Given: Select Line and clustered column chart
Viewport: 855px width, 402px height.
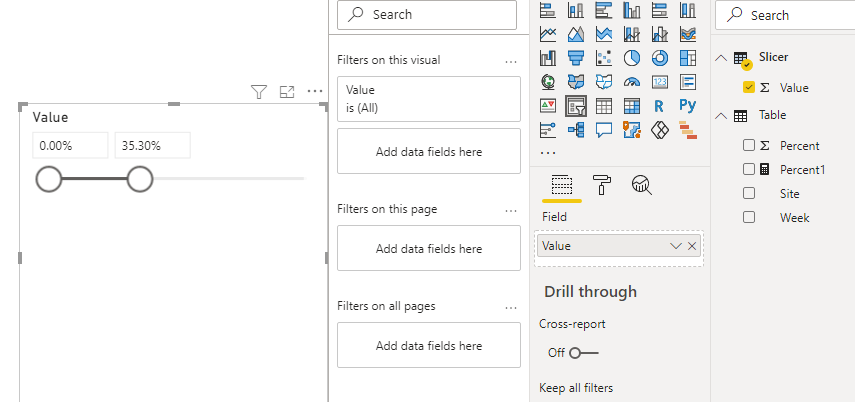Looking at the screenshot, I should (x=660, y=34).
